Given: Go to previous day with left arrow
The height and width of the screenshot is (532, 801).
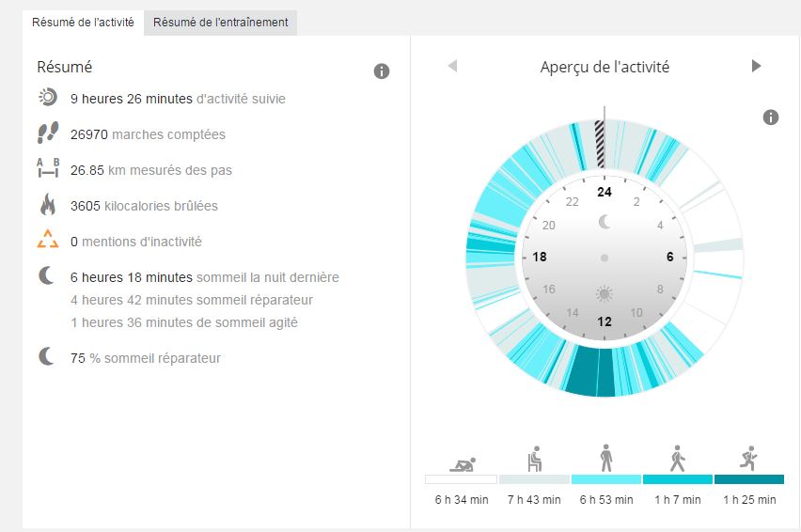Looking at the screenshot, I should tap(452, 66).
